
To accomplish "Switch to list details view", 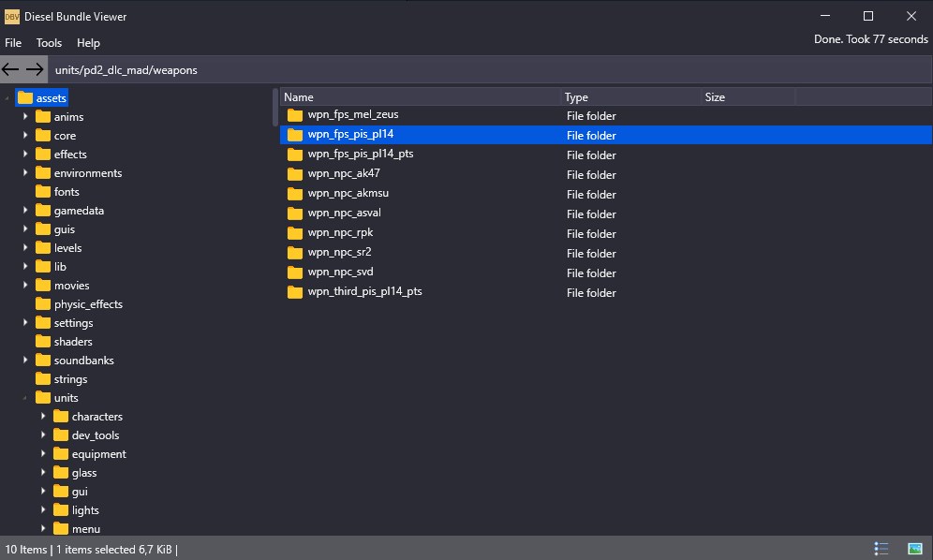I will (881, 548).
